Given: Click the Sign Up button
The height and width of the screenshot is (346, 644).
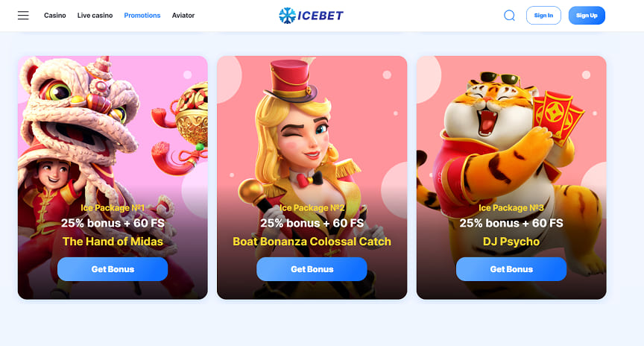Looking at the screenshot, I should point(587,16).
